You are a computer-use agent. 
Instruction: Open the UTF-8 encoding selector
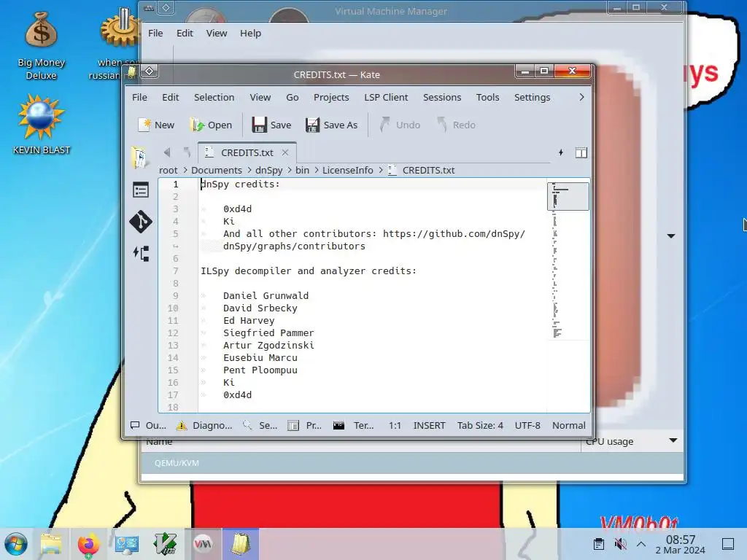pyautogui.click(x=527, y=425)
